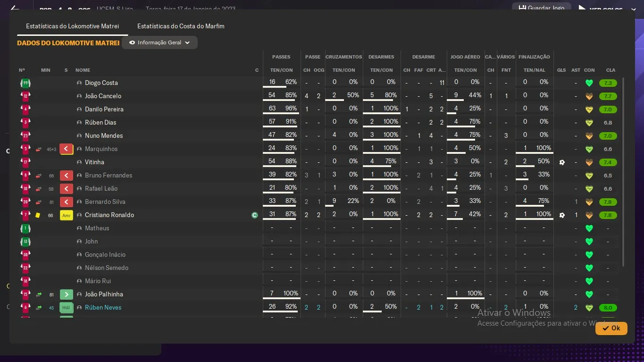Click the yellow Amr badge for Cristiano Ronaldo
This screenshot has height=362, width=644.
tap(67, 215)
